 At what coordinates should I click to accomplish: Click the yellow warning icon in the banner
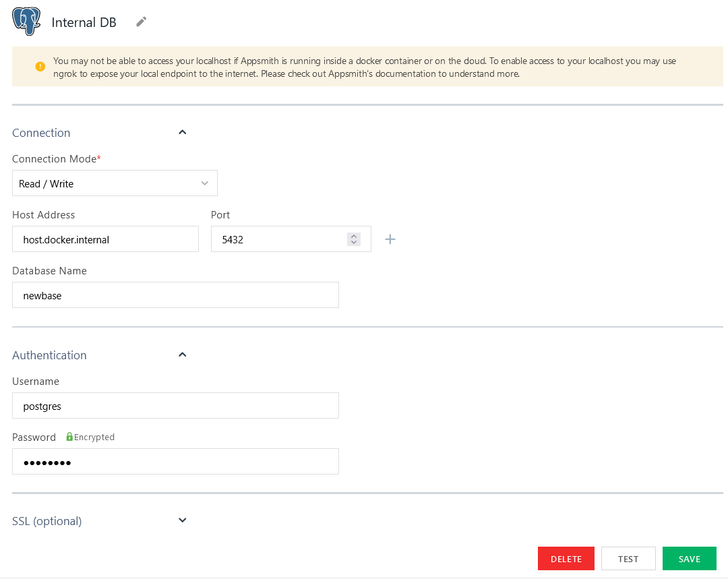coord(38,66)
